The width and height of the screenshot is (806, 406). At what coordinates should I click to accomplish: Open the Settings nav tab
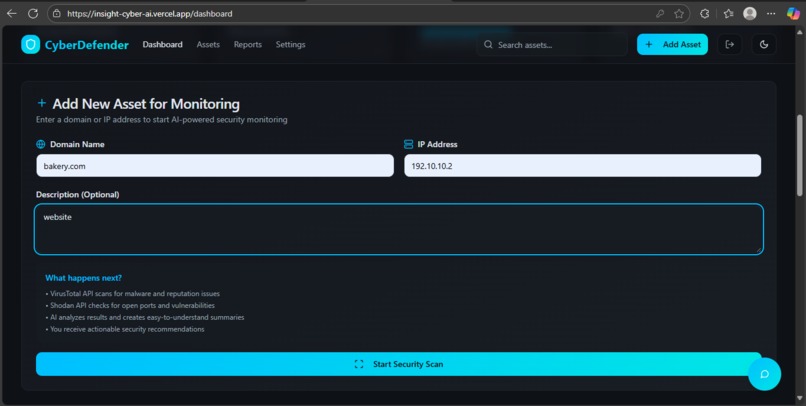pos(290,45)
